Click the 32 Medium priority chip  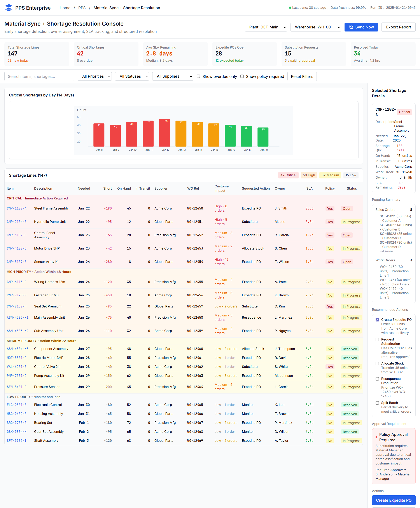click(x=330, y=175)
